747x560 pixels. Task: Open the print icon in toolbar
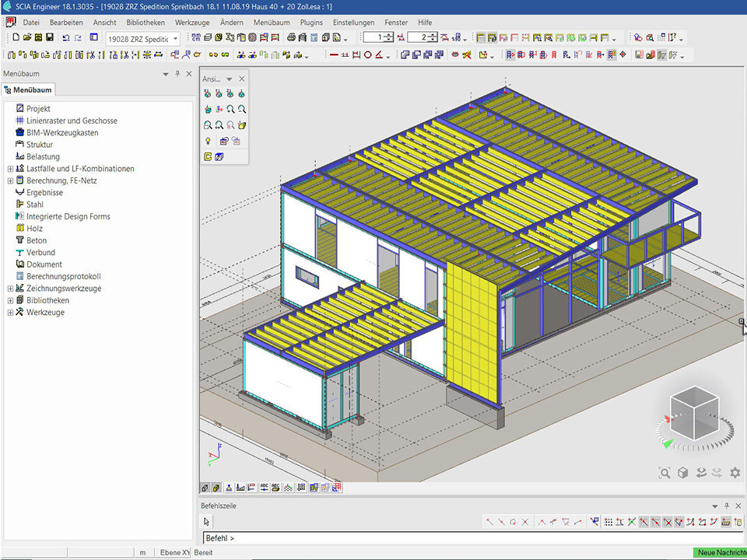[x=291, y=37]
